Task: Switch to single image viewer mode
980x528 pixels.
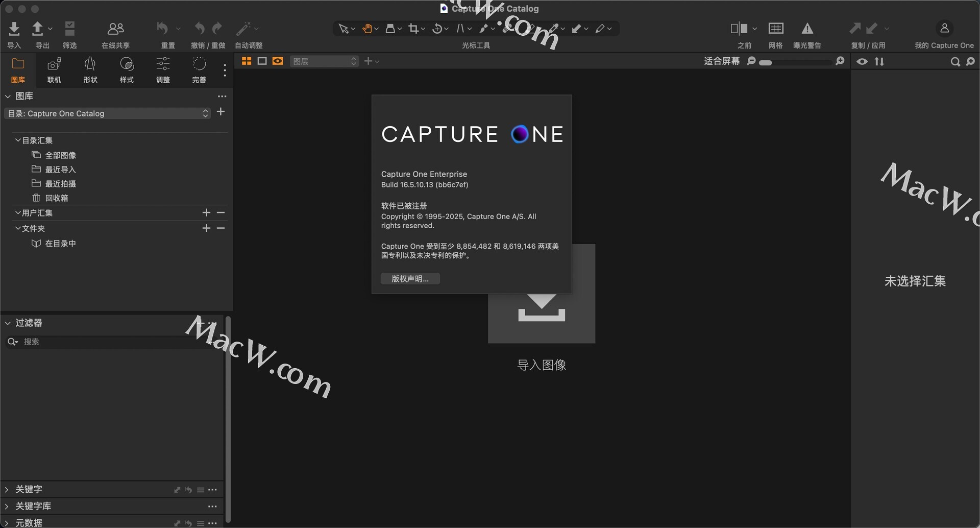Action: [x=262, y=61]
